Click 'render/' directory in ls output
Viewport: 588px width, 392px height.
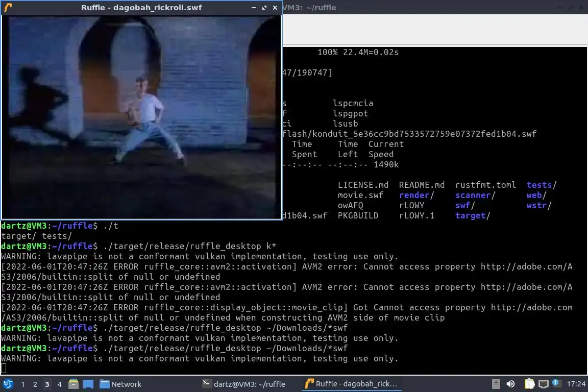point(416,195)
